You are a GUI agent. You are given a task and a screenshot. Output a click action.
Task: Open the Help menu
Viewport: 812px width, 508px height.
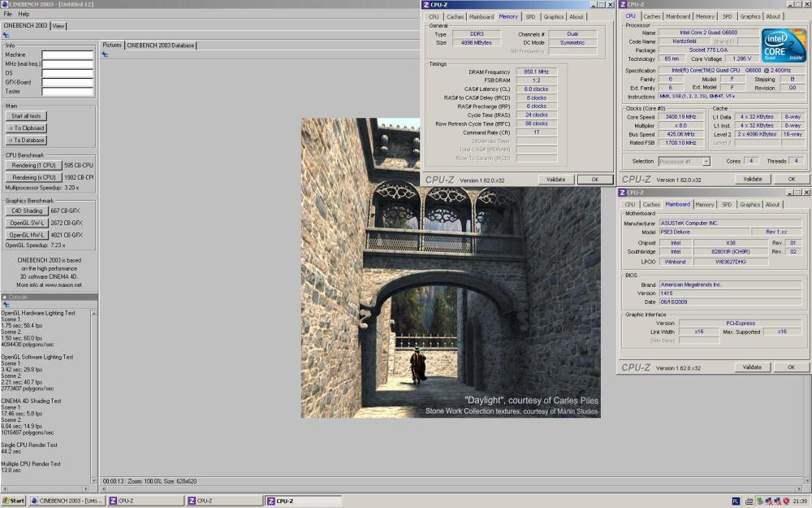[x=24, y=14]
